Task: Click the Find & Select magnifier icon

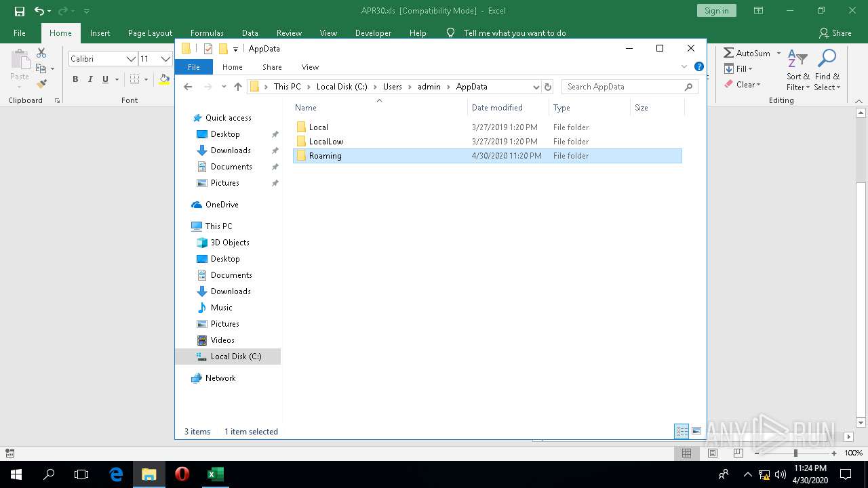Action: point(827,60)
